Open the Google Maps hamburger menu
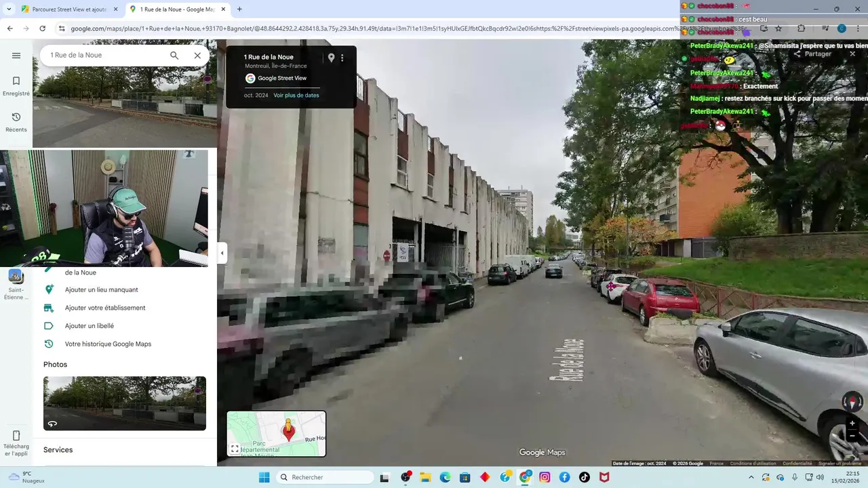Screen dimensions: 868x488 (16, 56)
